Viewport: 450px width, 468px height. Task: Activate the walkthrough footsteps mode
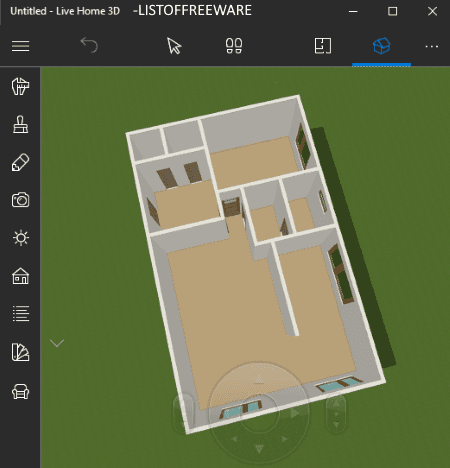pos(234,46)
